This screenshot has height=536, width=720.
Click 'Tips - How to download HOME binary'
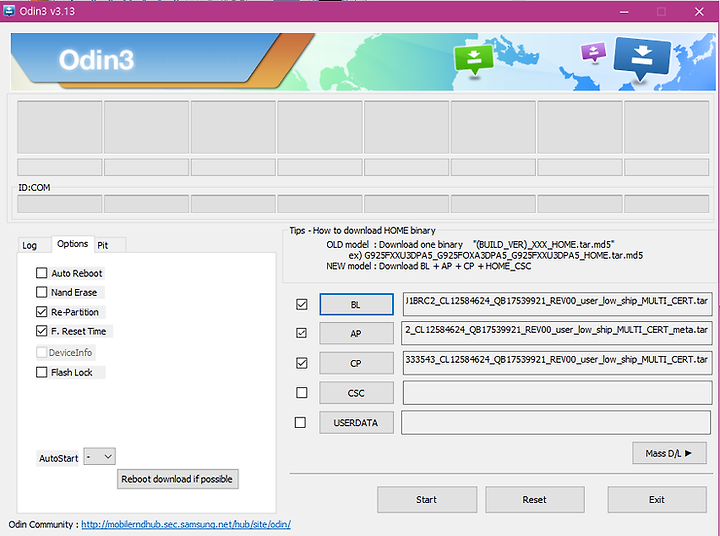tap(362, 230)
